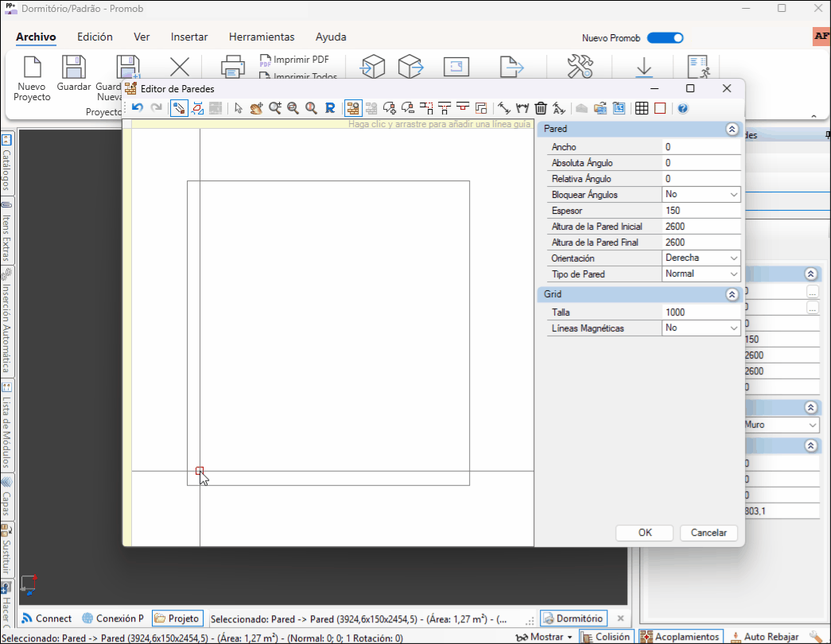Switch to the Projeto tab
831x644 pixels.
coord(178,619)
